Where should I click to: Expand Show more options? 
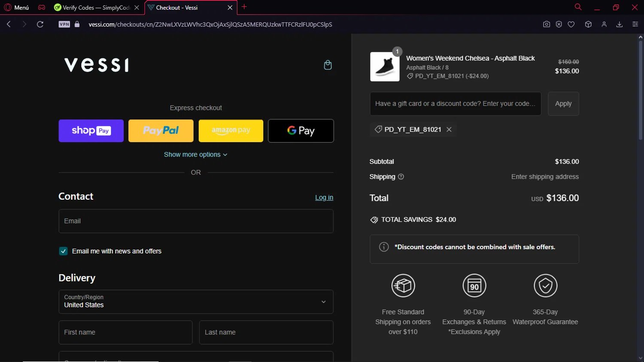[x=196, y=155]
